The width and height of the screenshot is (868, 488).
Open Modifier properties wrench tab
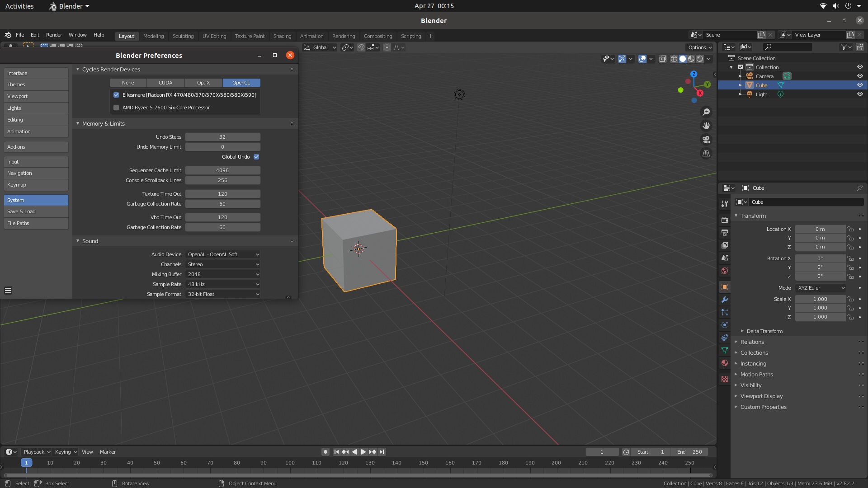tap(725, 300)
